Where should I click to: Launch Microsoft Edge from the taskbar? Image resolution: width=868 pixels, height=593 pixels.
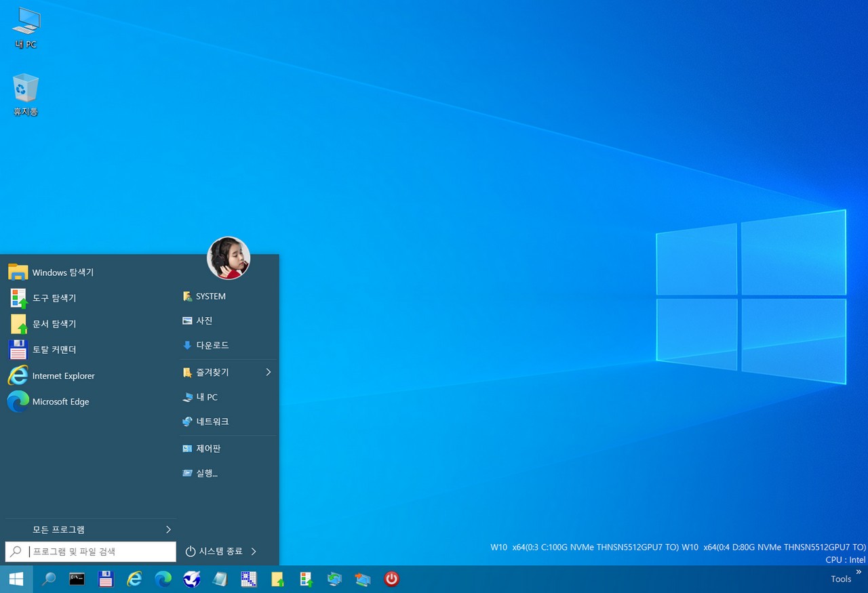click(x=163, y=579)
